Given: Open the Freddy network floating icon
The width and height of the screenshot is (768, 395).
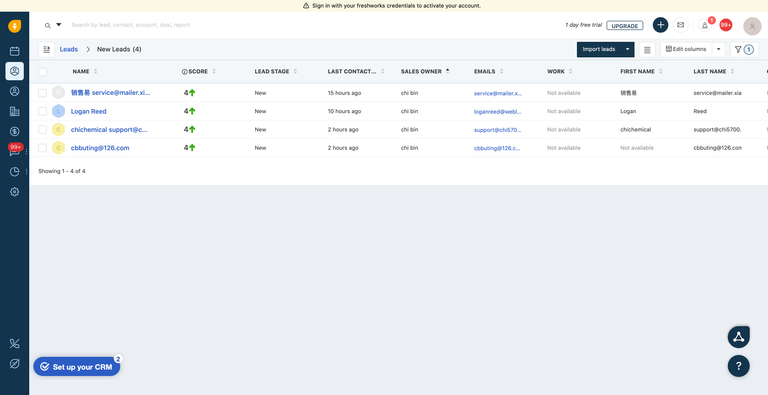Looking at the screenshot, I should 739,337.
